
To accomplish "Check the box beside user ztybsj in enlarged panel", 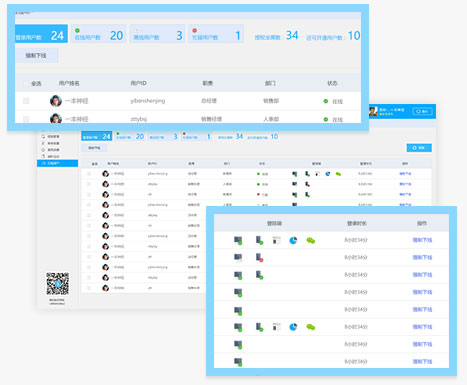I will (26, 119).
